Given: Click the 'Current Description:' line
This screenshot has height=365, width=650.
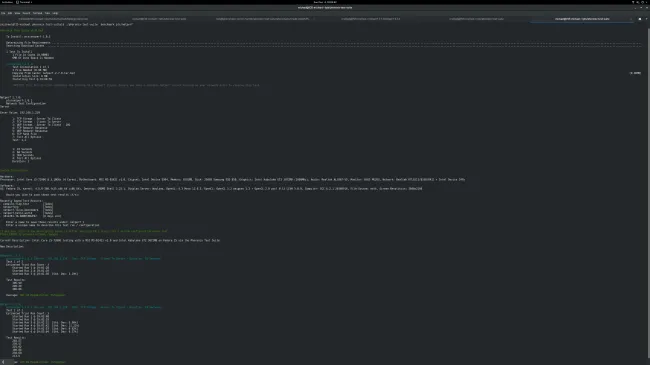Looking at the screenshot, I should point(110,240).
